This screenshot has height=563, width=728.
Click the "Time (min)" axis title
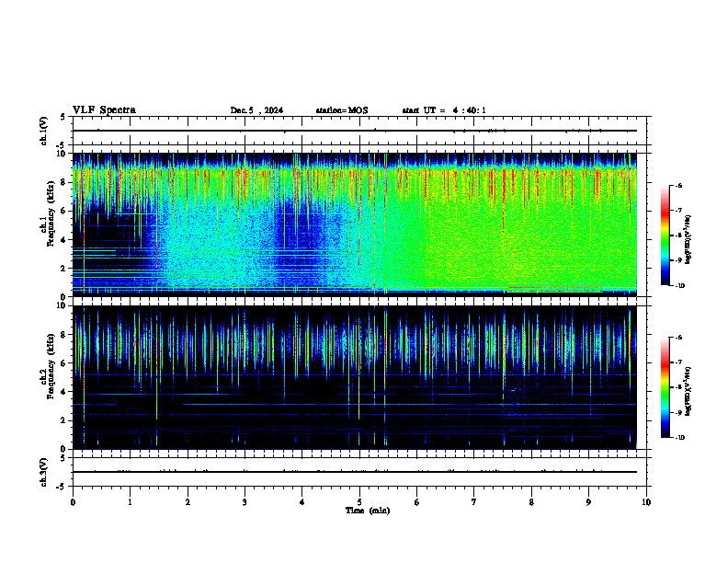coord(368,511)
